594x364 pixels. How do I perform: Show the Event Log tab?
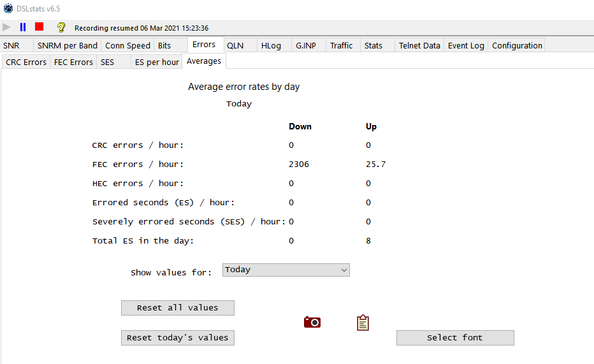click(x=466, y=45)
